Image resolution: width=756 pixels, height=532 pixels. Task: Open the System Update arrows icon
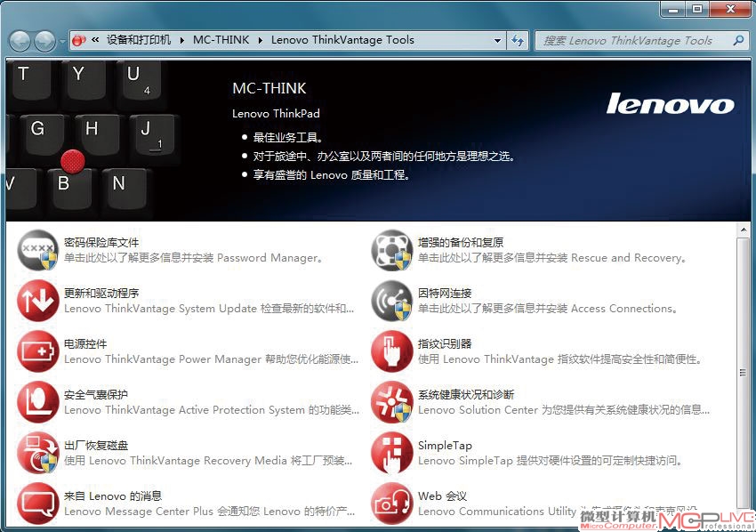coord(37,301)
